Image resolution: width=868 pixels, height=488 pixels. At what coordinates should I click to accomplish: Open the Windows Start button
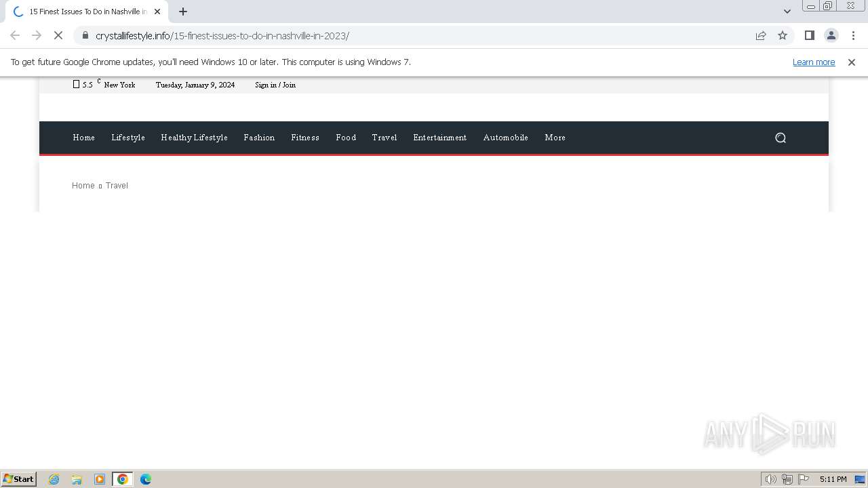[19, 479]
